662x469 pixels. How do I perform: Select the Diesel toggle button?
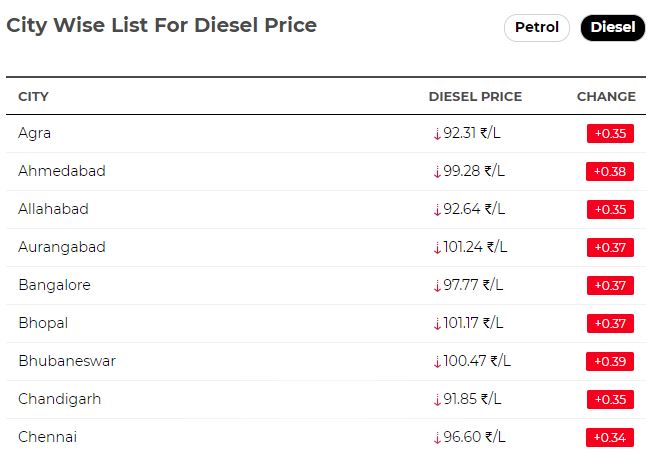click(612, 28)
